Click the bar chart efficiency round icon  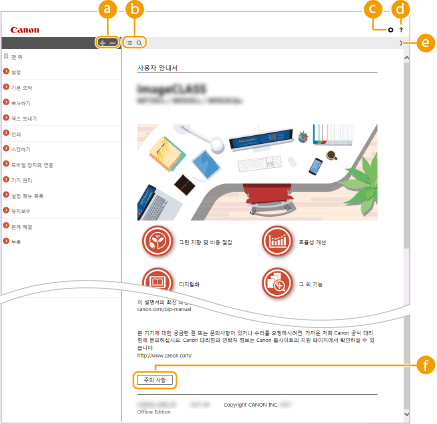277,241
